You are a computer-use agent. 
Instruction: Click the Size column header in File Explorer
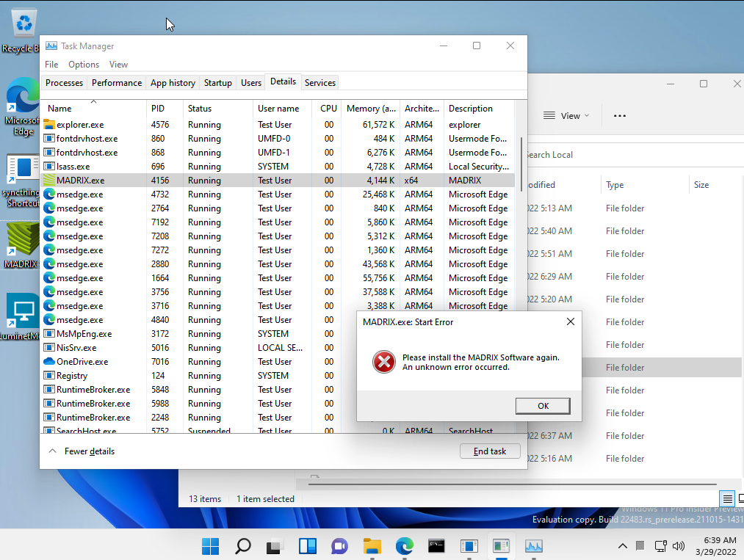coord(717,185)
